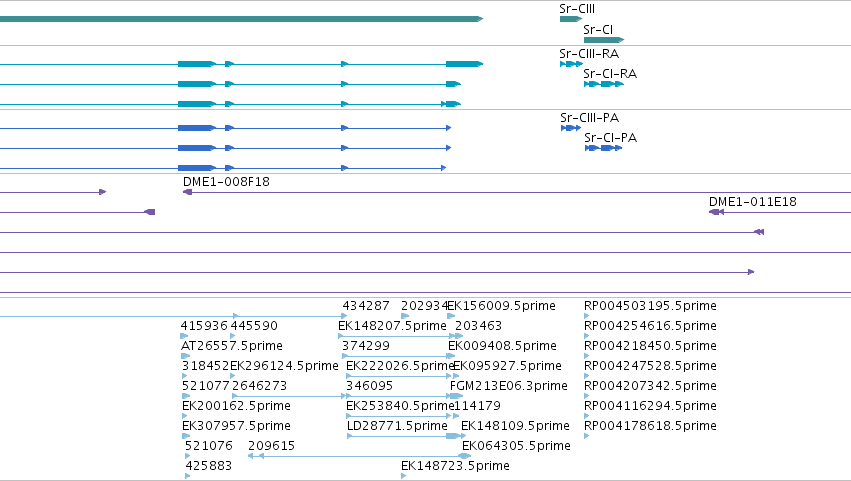
Task: Open the EK296124.5prime label
Action: [284, 366]
